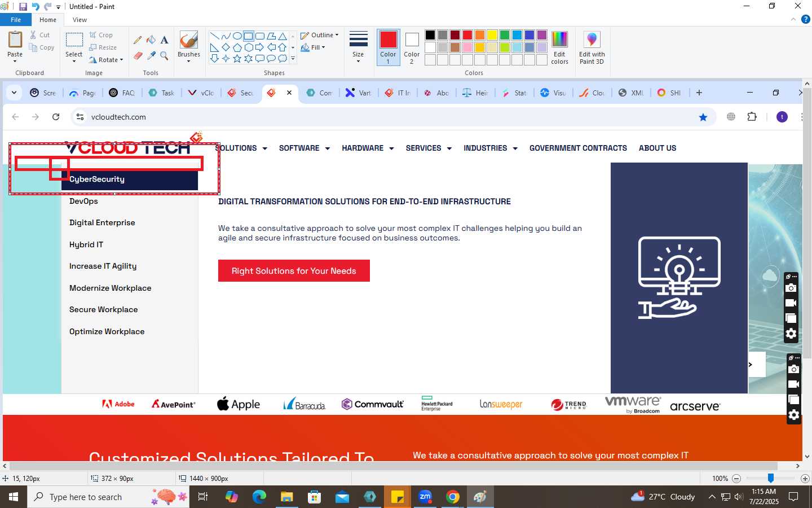Click the zoom out minus button

pos(736,478)
